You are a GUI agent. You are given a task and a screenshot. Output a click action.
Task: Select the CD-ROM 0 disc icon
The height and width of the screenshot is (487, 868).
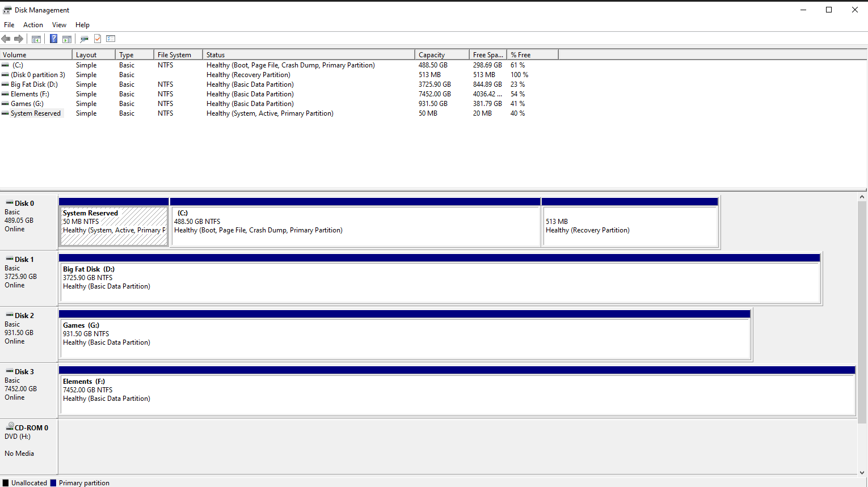coord(10,426)
